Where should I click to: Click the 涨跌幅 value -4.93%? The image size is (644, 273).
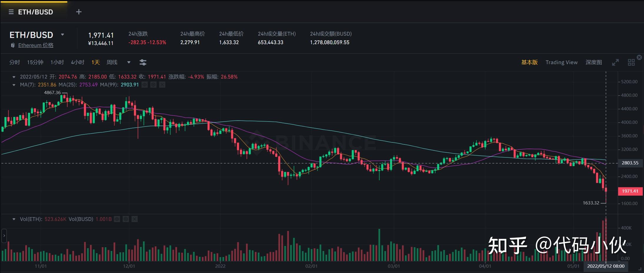196,77
